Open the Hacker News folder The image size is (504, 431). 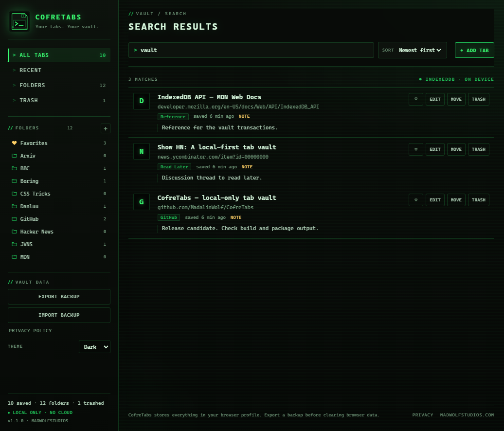click(x=59, y=232)
